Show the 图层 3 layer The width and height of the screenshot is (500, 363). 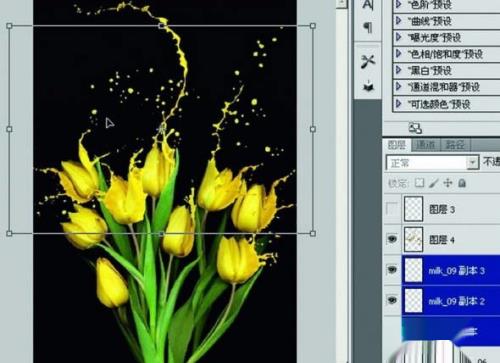tap(392, 209)
